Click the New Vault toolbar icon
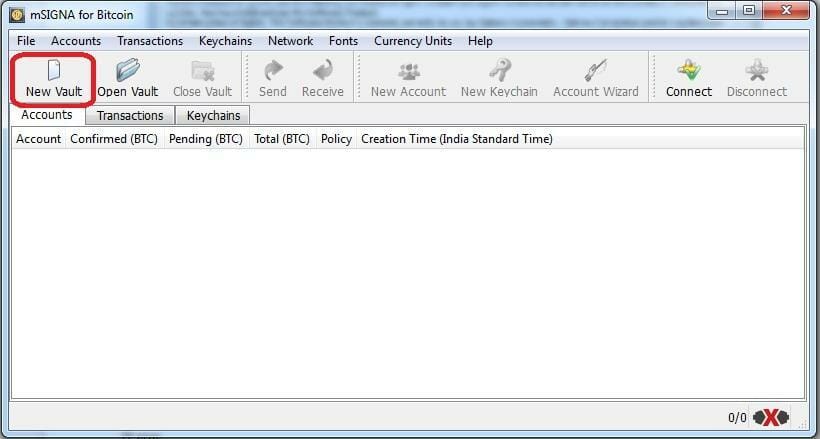820x439 pixels. click(54, 70)
